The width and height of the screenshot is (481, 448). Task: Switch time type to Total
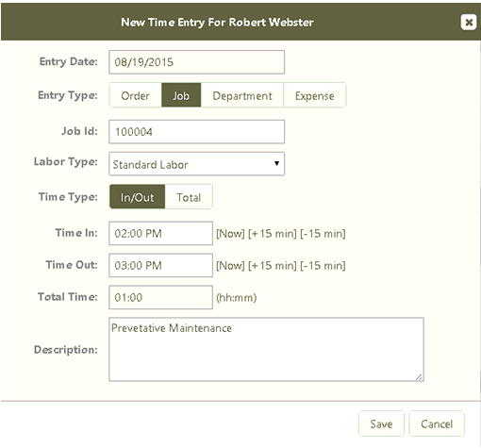point(189,197)
